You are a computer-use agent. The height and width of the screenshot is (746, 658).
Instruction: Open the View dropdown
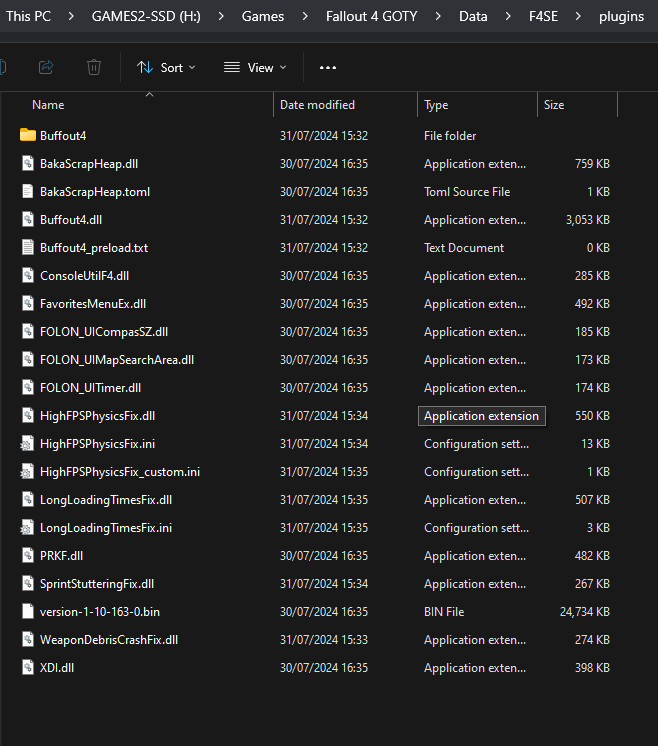(255, 68)
